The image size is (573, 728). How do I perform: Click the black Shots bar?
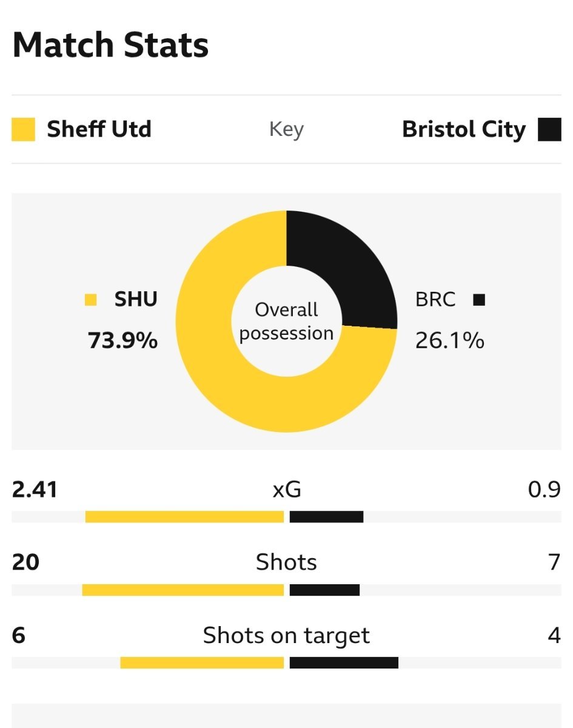point(324,590)
